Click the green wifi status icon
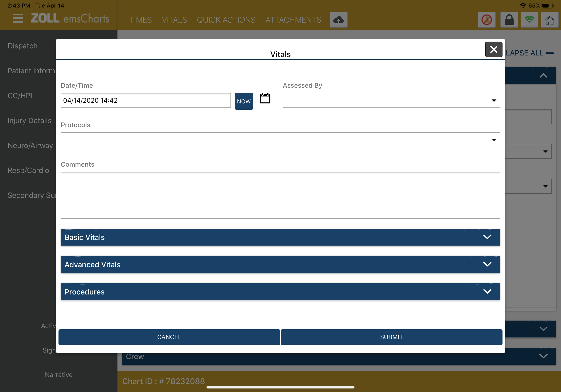561x392 pixels. point(529,20)
